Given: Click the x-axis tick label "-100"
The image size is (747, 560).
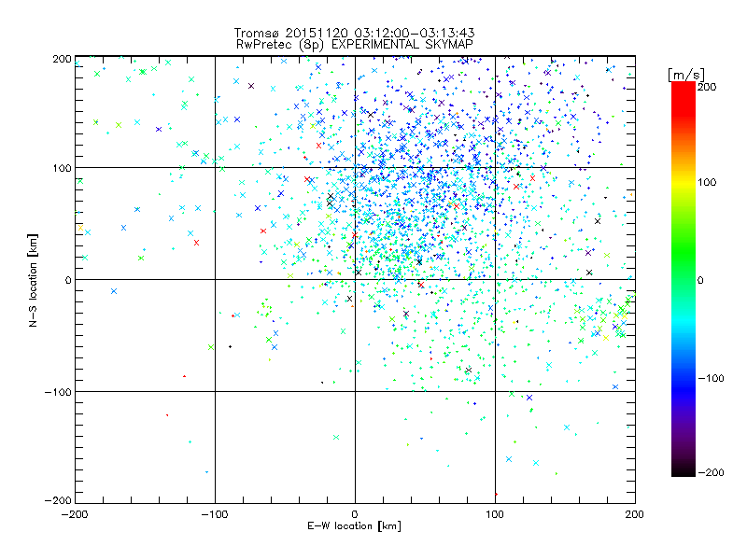Looking at the screenshot, I should coord(215,514).
